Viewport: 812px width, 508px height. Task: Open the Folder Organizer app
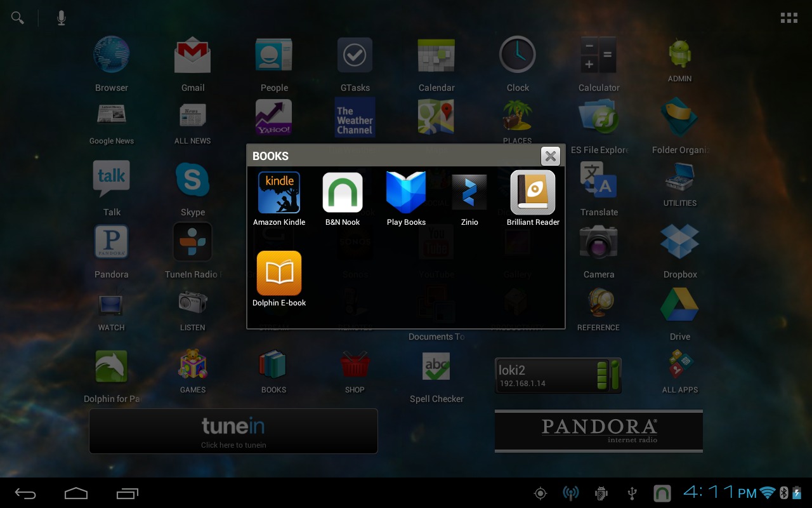point(680,127)
